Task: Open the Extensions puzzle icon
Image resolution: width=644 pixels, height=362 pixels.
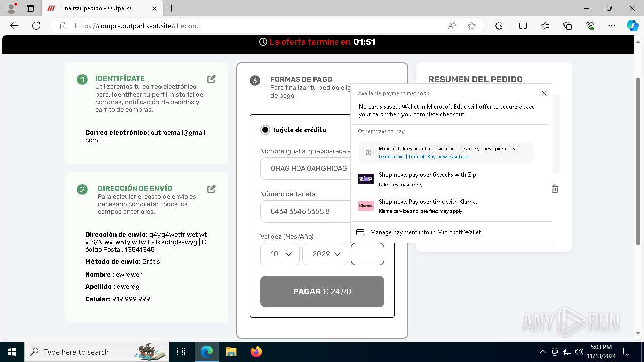Action: [499, 26]
